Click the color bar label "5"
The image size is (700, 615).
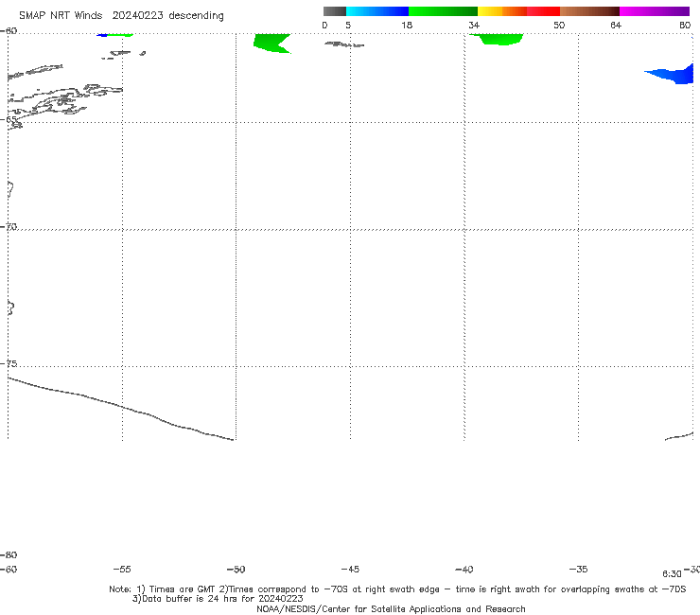coord(348,26)
